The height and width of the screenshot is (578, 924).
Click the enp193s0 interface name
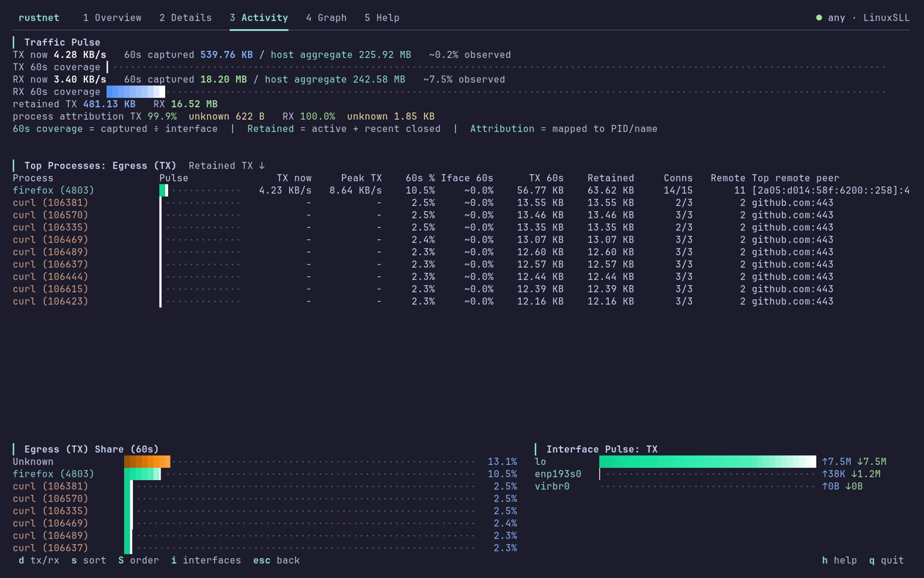click(x=558, y=474)
